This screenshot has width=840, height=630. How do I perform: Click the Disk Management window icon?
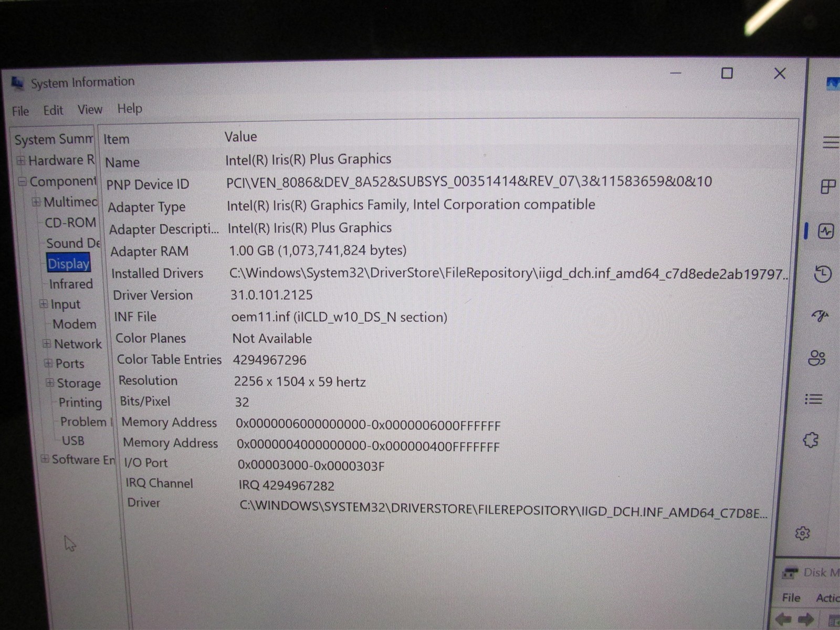789,573
